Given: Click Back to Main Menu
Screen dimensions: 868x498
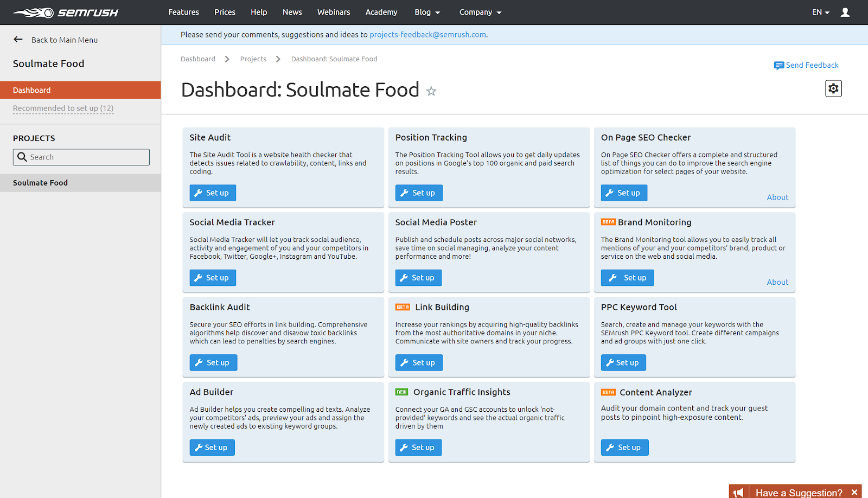Looking at the screenshot, I should (65, 40).
